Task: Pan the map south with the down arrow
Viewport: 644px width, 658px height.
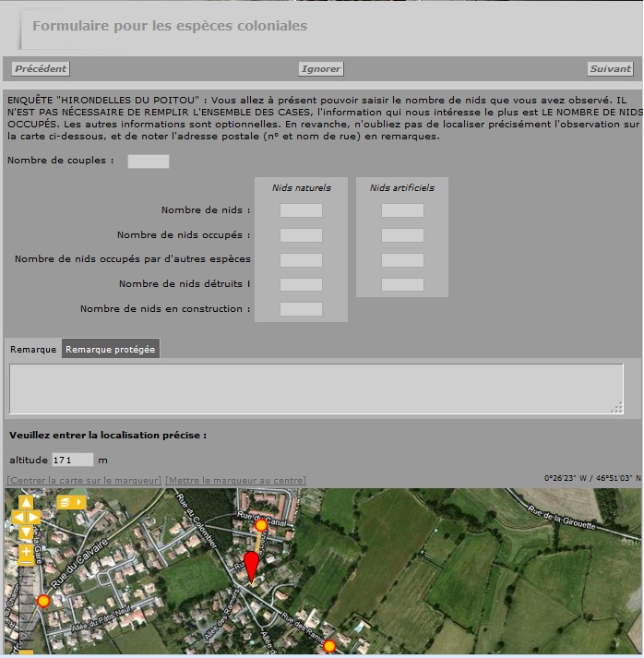Action: click(x=26, y=532)
